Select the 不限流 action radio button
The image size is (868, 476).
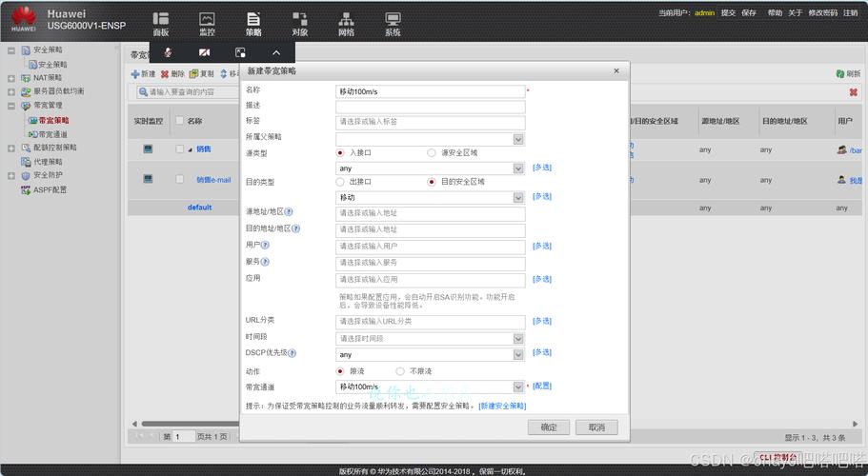399,371
